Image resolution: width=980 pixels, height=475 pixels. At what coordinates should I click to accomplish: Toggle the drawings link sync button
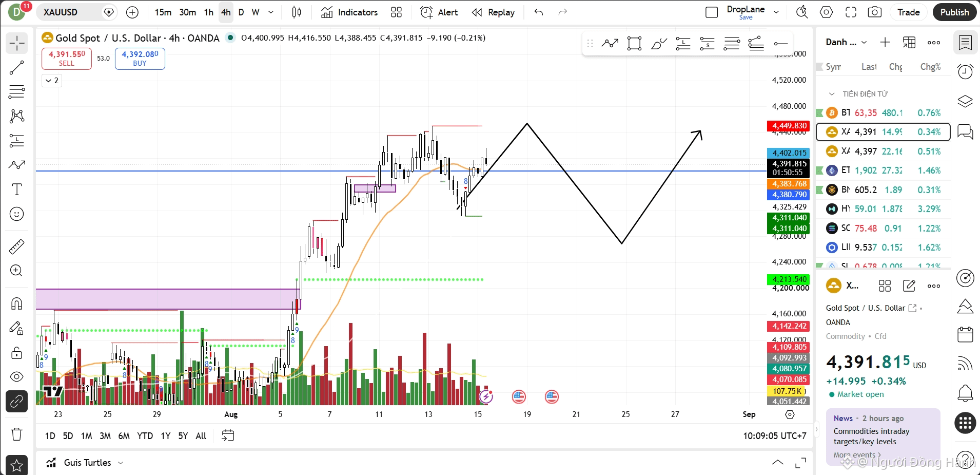(x=17, y=401)
